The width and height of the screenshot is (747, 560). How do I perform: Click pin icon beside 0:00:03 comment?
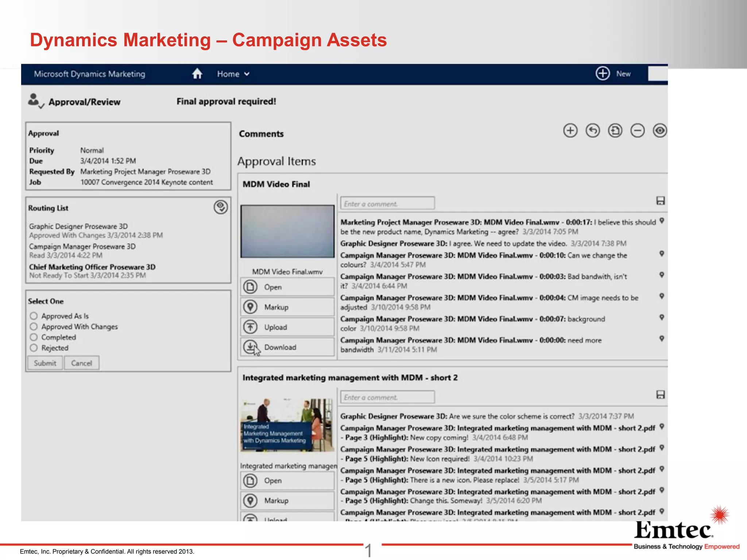pyautogui.click(x=662, y=275)
